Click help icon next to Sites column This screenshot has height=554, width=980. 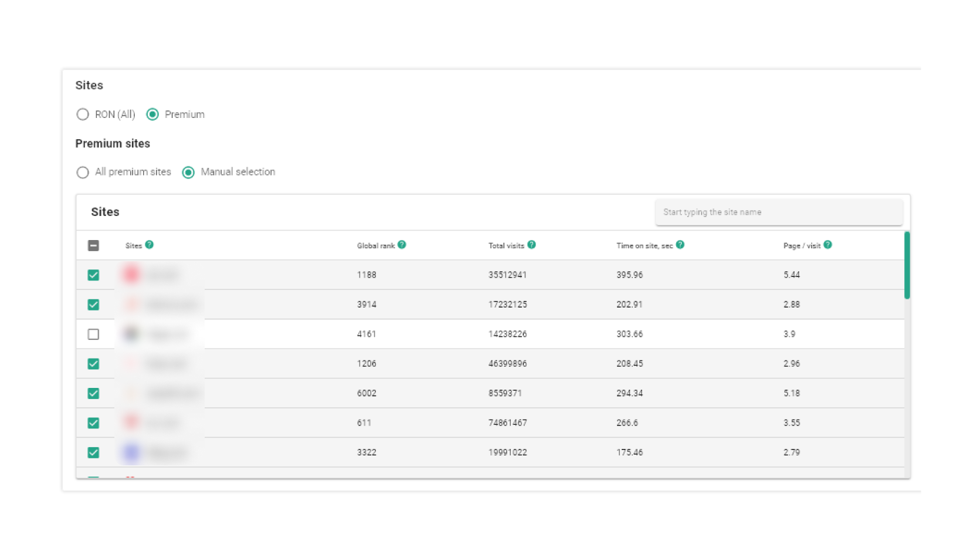(x=150, y=245)
